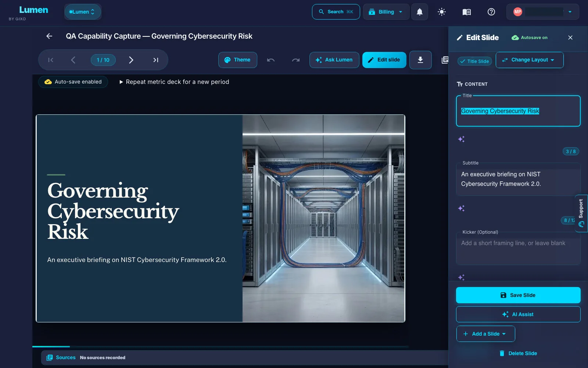Open the documentation book icon
Image resolution: width=588 pixels, height=368 pixels.
466,12
